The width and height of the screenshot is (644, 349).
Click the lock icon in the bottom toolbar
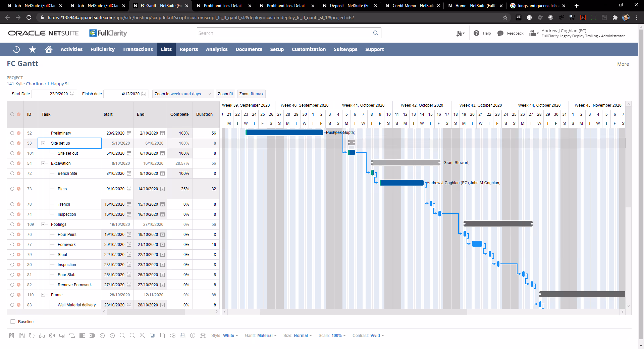[183, 336]
